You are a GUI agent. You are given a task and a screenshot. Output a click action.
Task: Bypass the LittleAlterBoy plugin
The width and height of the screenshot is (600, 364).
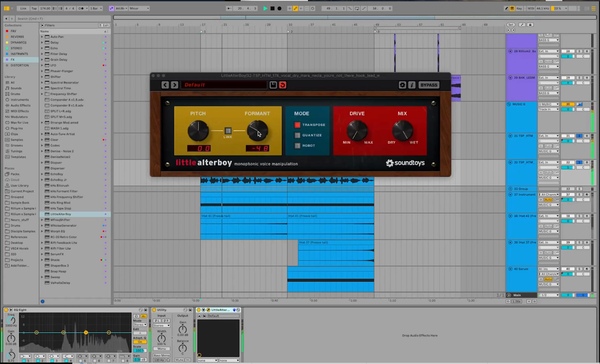(x=429, y=85)
